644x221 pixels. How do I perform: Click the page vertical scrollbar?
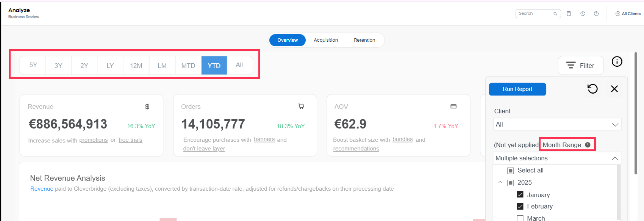coord(636,113)
